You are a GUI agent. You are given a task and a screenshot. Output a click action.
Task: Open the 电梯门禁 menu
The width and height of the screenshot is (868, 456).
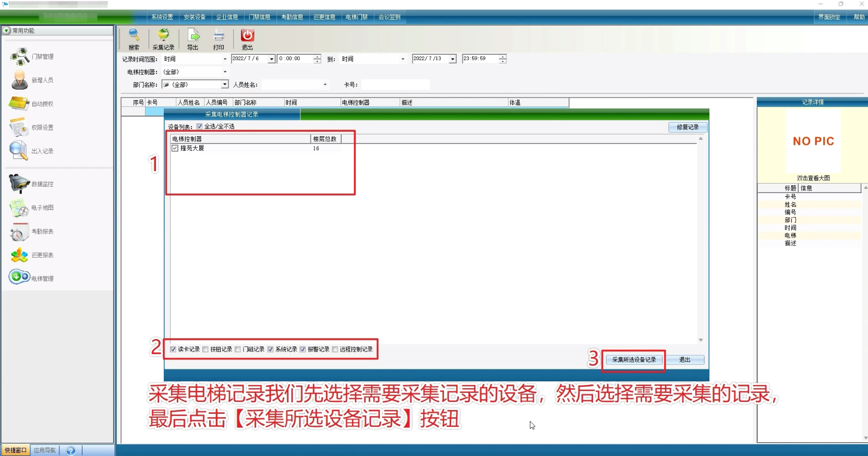356,17
